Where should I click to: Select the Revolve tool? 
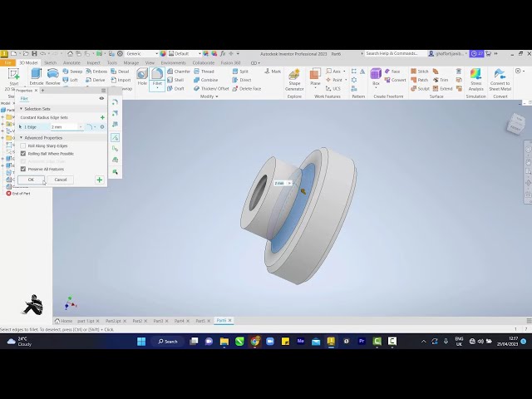(x=52, y=76)
